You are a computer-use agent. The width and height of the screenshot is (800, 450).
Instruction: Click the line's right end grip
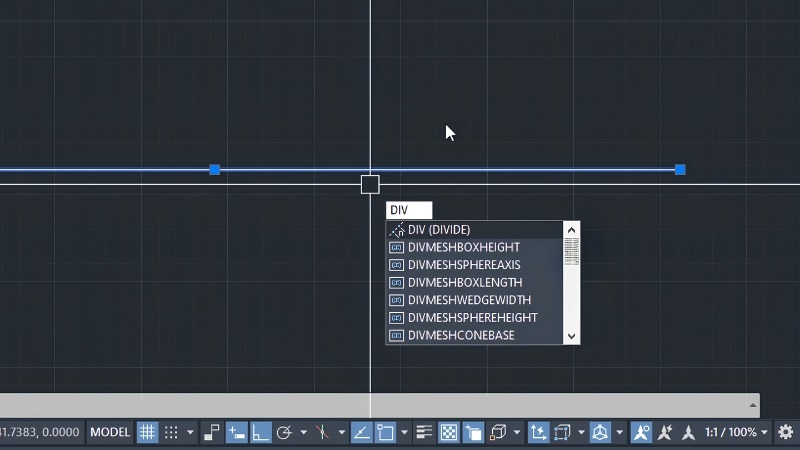(680, 169)
